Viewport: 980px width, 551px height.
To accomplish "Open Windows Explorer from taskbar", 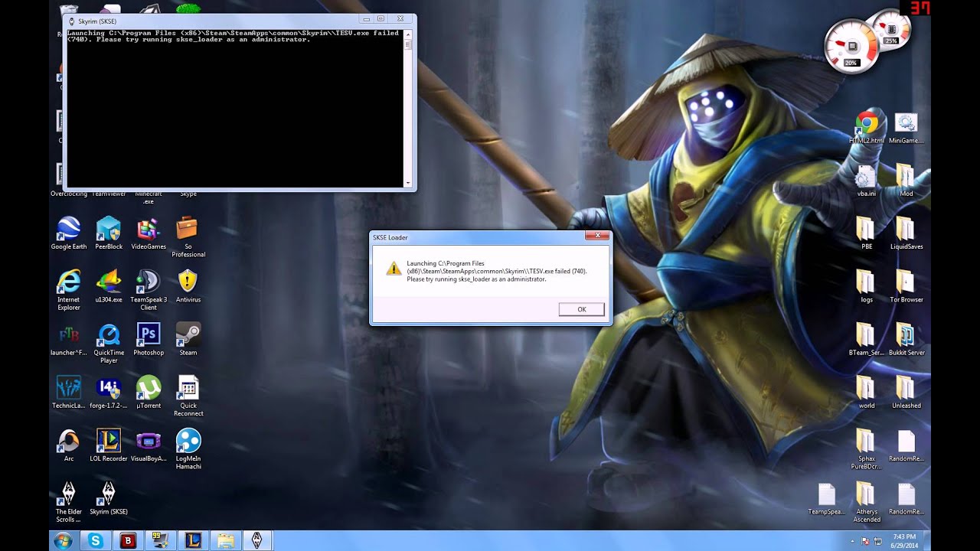I will tap(226, 541).
